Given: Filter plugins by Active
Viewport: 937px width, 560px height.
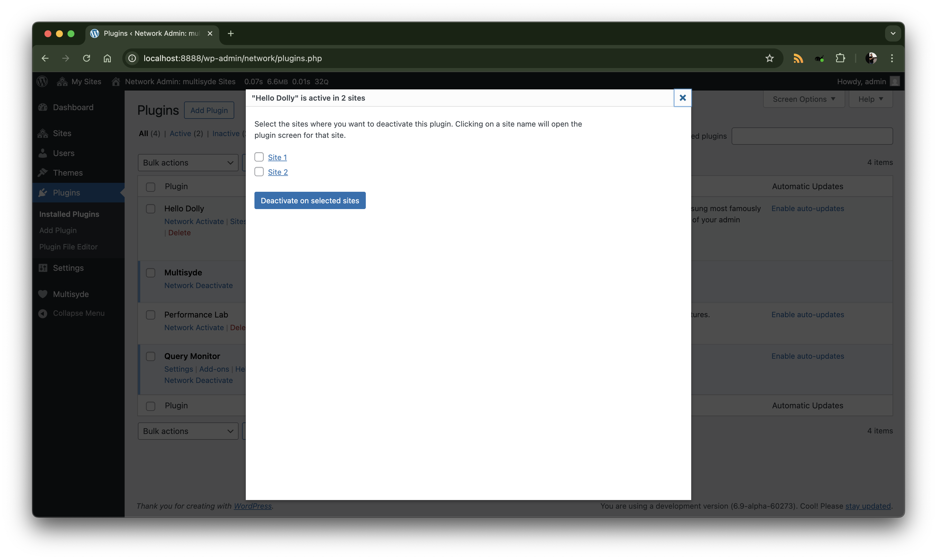Looking at the screenshot, I should coord(180,134).
